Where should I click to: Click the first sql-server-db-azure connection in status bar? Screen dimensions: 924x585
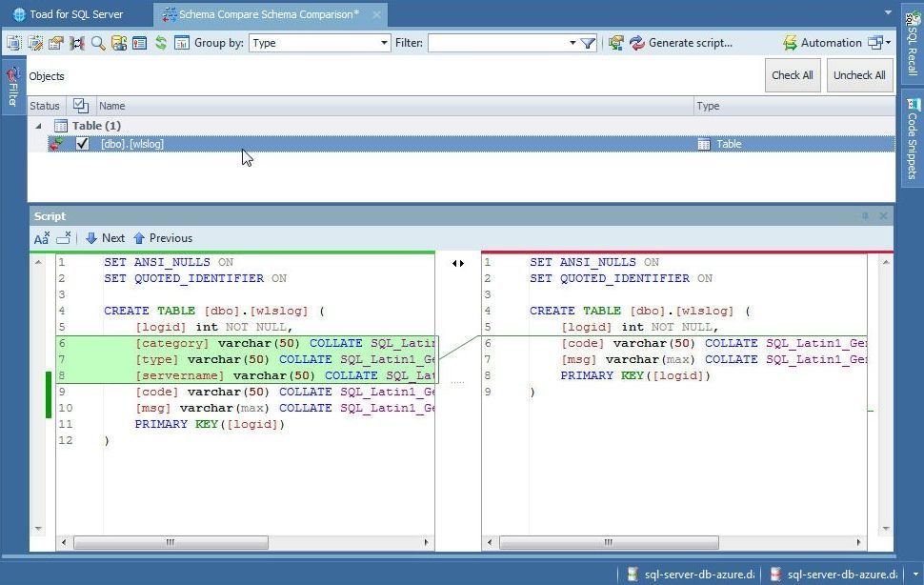pyautogui.click(x=690, y=574)
